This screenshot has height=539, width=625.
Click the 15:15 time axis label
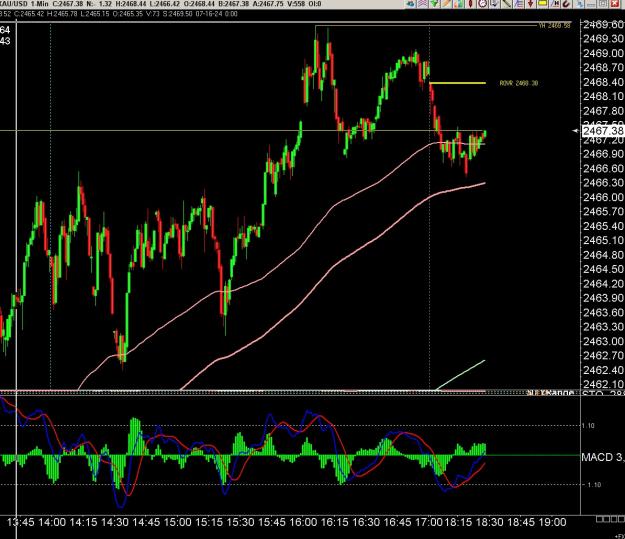coord(209,522)
